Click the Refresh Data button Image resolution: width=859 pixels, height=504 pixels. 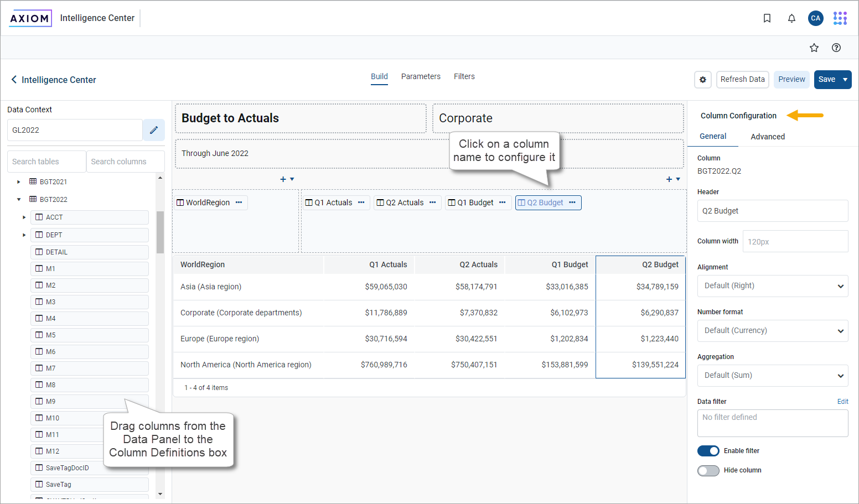[x=743, y=79]
